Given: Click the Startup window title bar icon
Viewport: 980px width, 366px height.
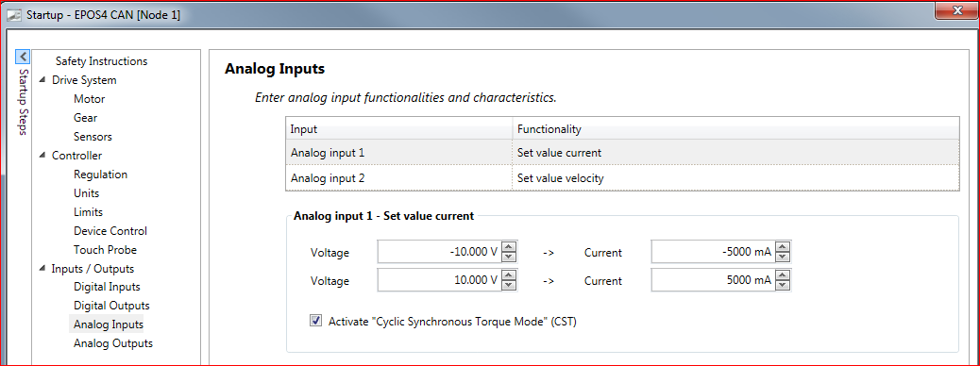Looking at the screenshot, I should (13, 14).
